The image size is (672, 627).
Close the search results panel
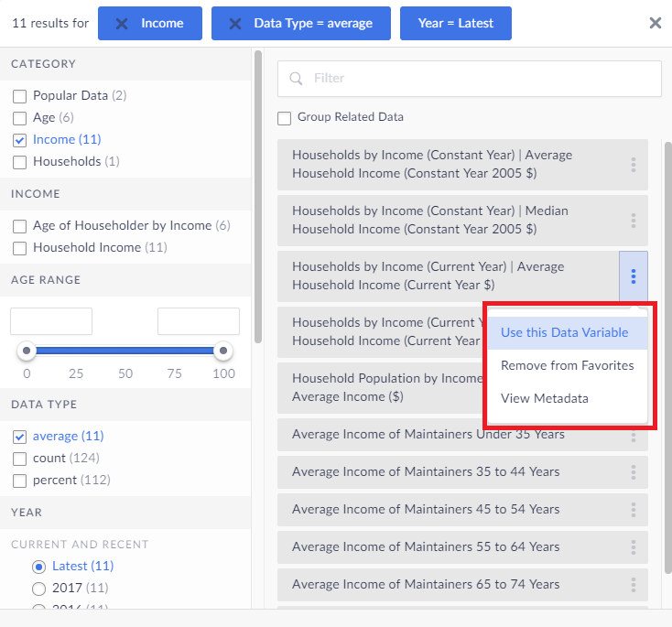655,24
